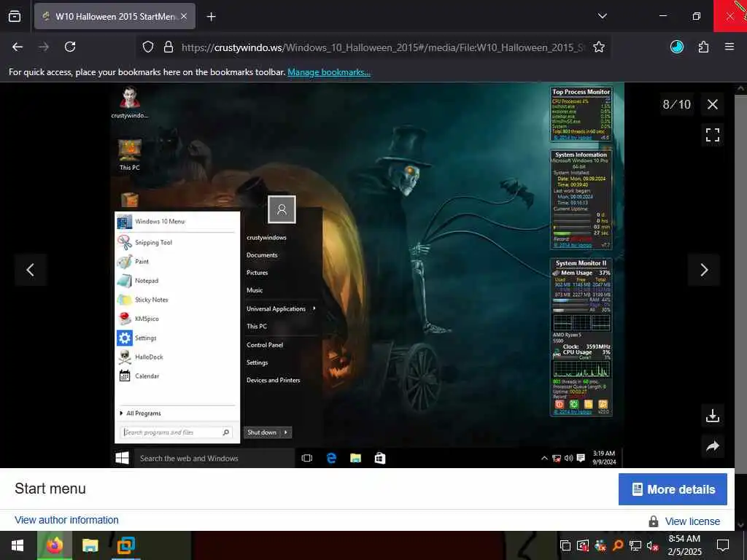Viewport: 747px width, 560px height.
Task: Open File Explorer from taskbar
Action: coord(90,545)
